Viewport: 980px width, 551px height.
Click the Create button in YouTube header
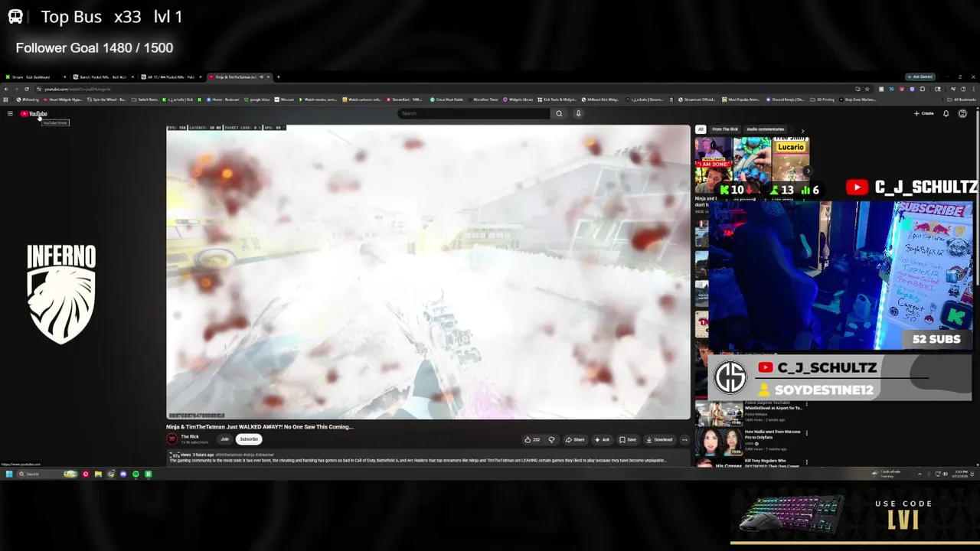click(923, 113)
